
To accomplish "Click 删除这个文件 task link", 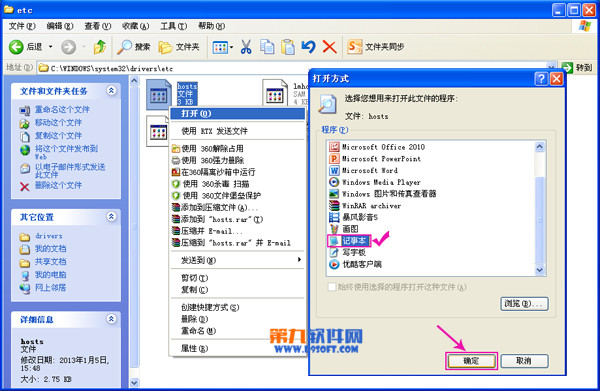I will pos(58,185).
